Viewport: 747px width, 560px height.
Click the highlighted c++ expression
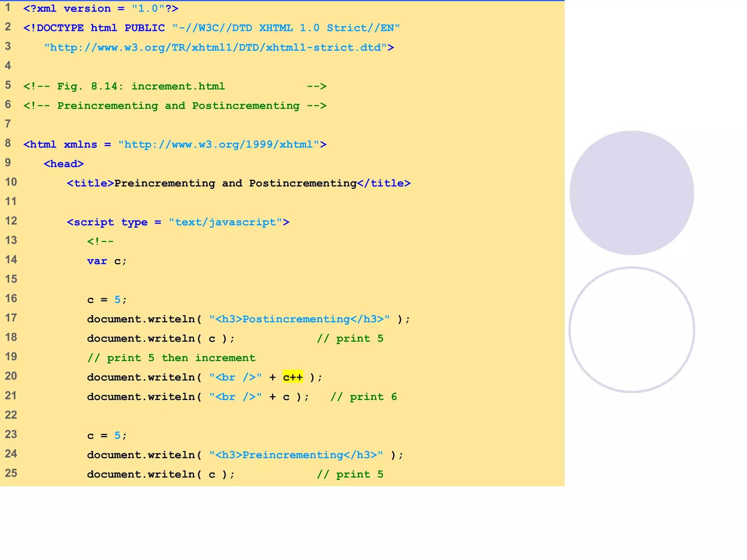click(x=293, y=377)
